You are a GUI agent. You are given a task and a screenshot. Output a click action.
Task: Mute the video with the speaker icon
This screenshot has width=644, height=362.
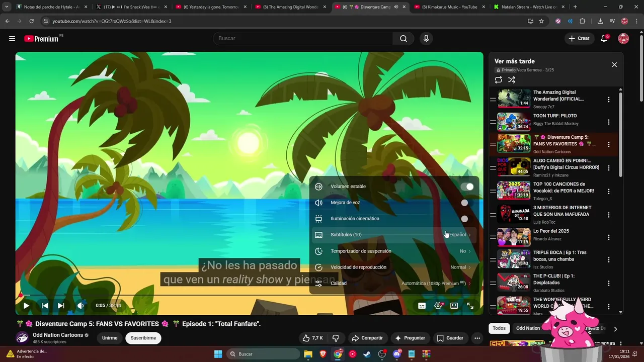[80, 305]
